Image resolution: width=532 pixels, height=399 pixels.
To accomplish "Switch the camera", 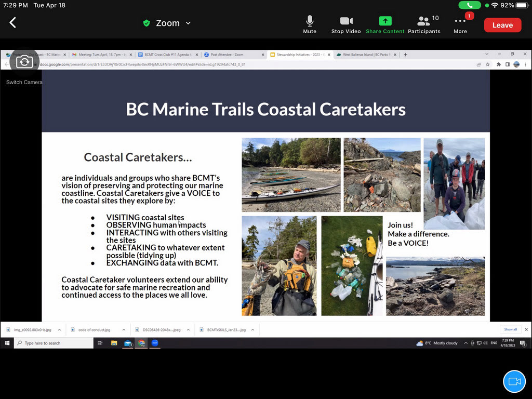I will pyautogui.click(x=24, y=62).
